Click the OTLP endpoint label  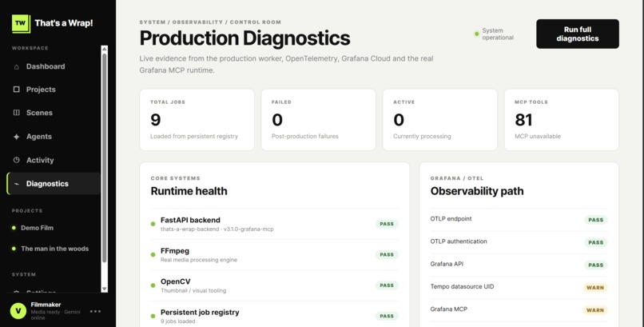click(451, 218)
